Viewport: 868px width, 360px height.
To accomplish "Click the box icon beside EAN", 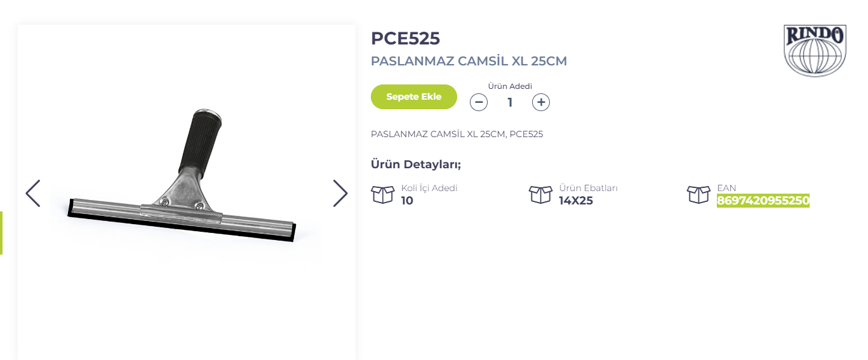I will [698, 194].
